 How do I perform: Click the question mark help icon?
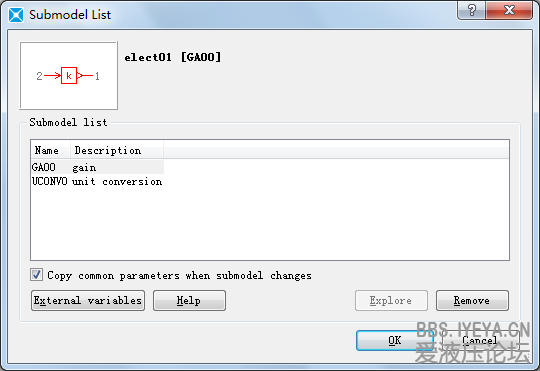(x=472, y=10)
